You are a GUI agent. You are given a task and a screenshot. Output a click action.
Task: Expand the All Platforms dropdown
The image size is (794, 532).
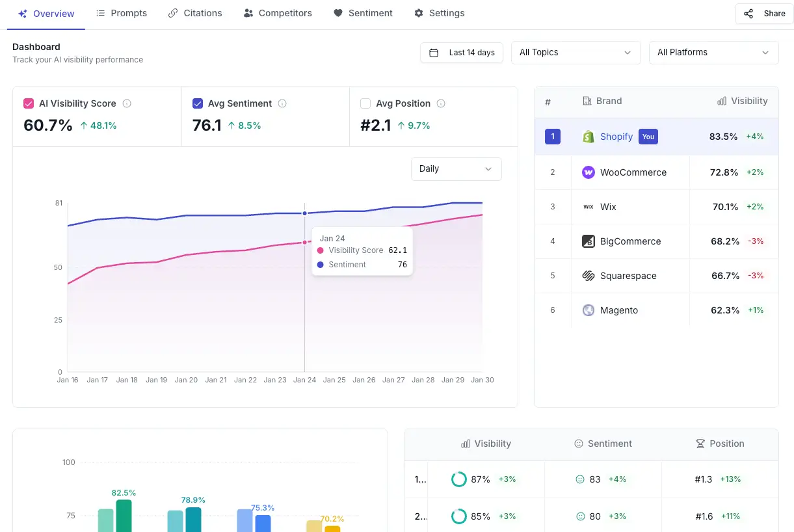[713, 53]
